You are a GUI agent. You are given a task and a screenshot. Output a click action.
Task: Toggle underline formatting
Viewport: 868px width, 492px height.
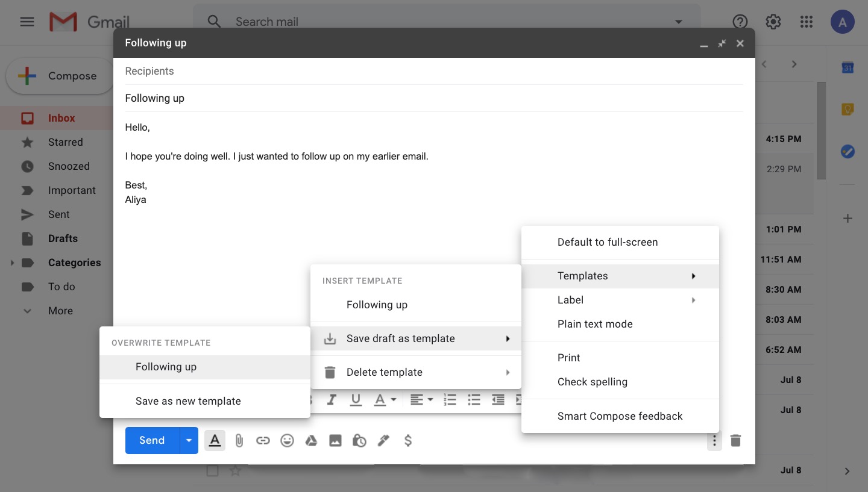pyautogui.click(x=356, y=400)
